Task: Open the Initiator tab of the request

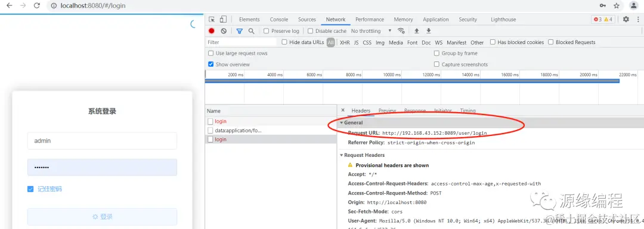Action: click(442, 110)
